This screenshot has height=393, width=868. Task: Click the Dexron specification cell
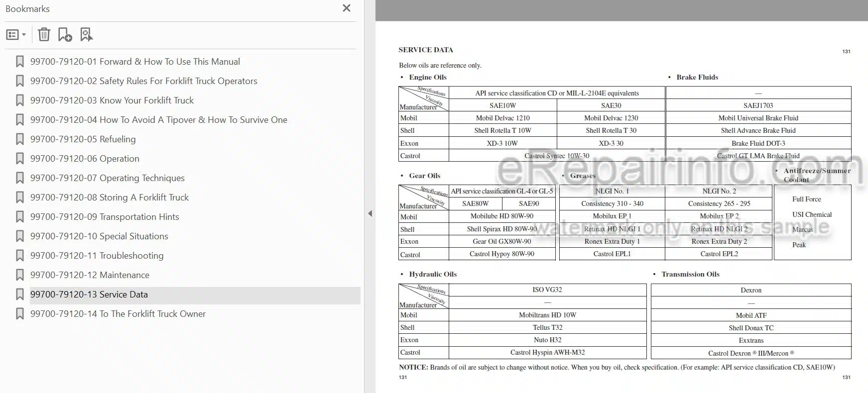click(751, 290)
